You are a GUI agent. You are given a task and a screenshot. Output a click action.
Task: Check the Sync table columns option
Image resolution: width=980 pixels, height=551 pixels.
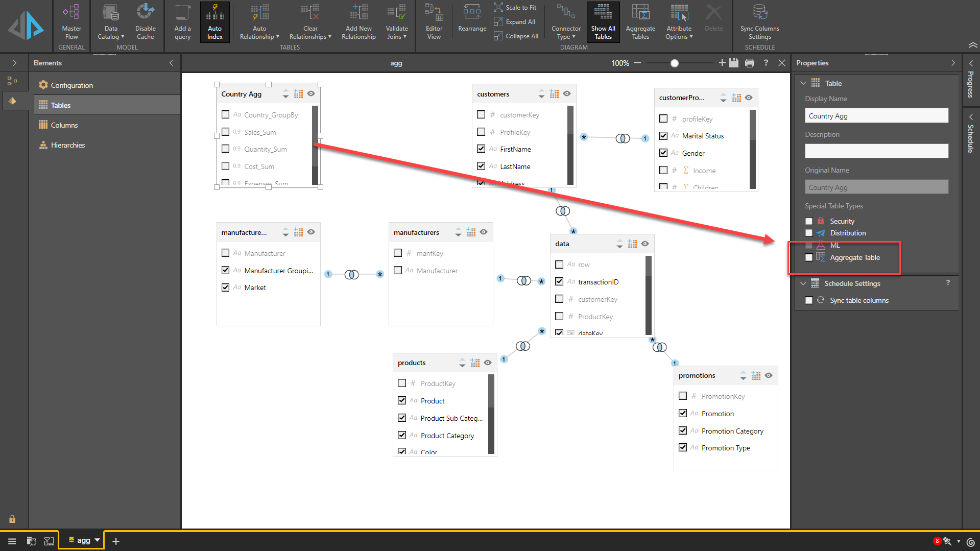pos(809,300)
